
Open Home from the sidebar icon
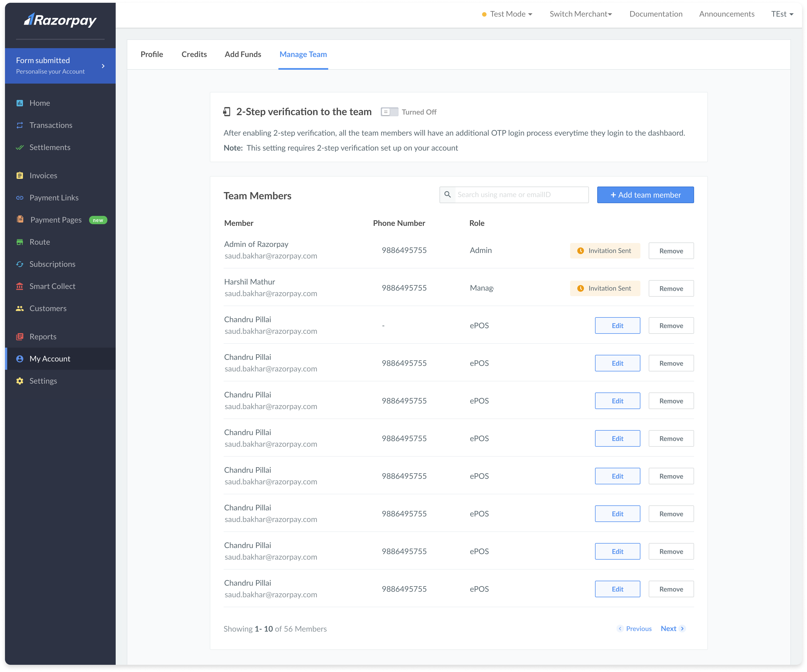[x=20, y=103]
